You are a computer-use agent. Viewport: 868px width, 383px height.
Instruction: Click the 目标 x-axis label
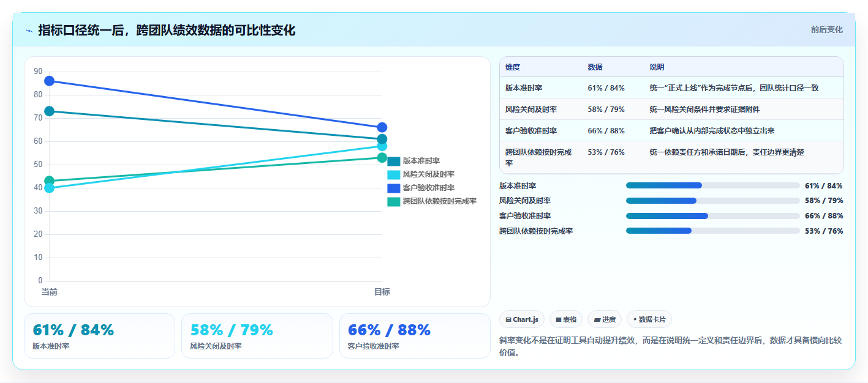tap(382, 292)
